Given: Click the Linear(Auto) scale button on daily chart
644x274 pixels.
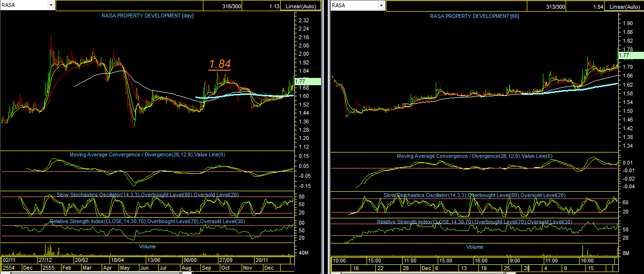Looking at the screenshot, I should pyautogui.click(x=300, y=6).
